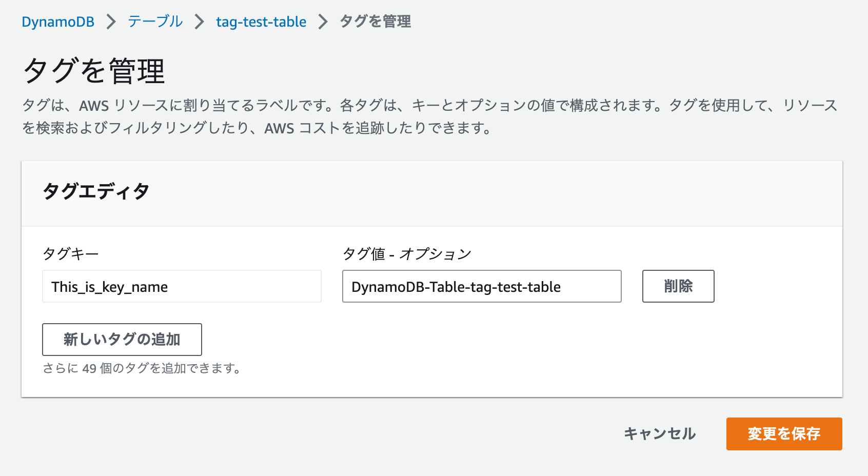This screenshot has width=868, height=476.
Task: Click the tag description paragraph text
Action: [430, 116]
